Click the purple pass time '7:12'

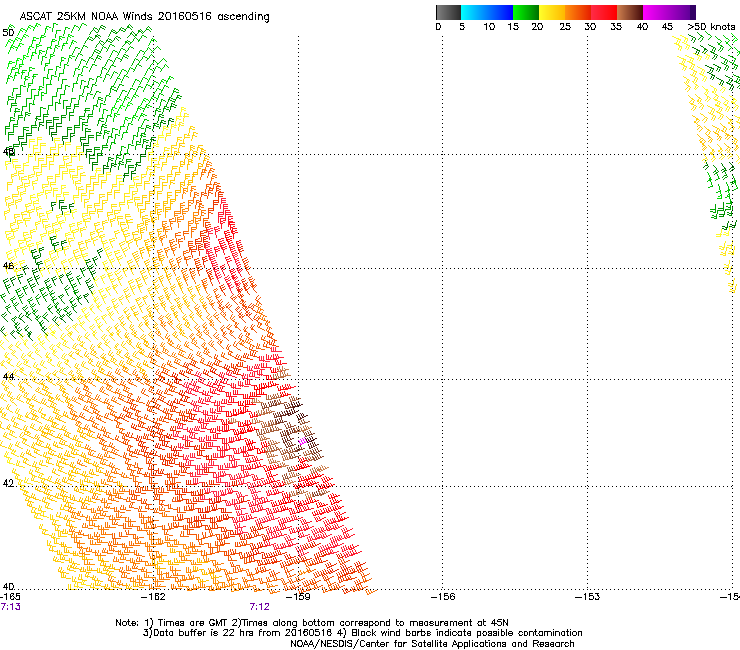[x=260, y=607]
